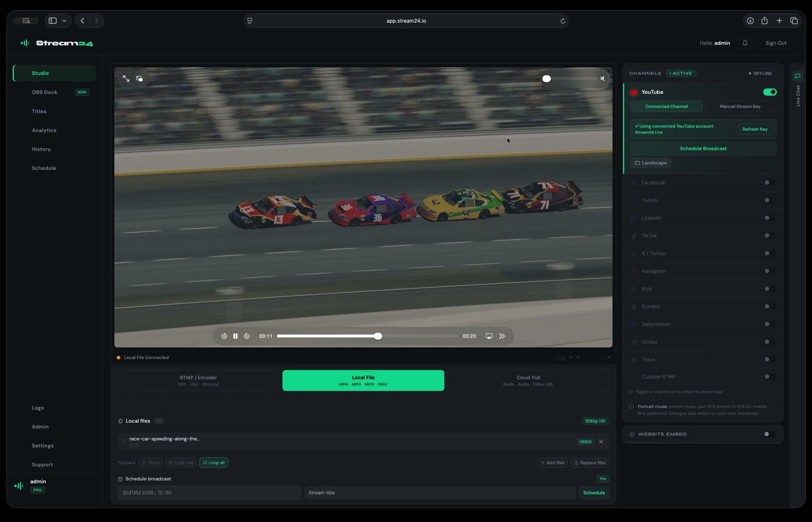Image resolution: width=812 pixels, height=522 pixels.
Task: Open the Landscape orientation selector
Action: pyautogui.click(x=651, y=163)
